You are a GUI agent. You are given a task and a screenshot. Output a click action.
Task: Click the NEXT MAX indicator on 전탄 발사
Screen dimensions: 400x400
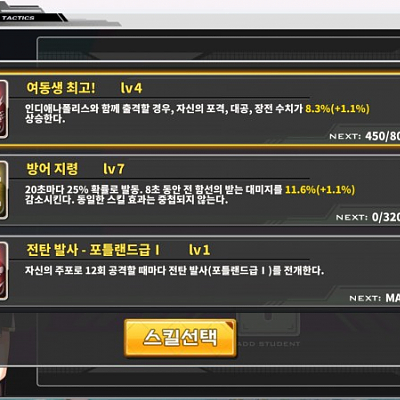[x=374, y=298]
